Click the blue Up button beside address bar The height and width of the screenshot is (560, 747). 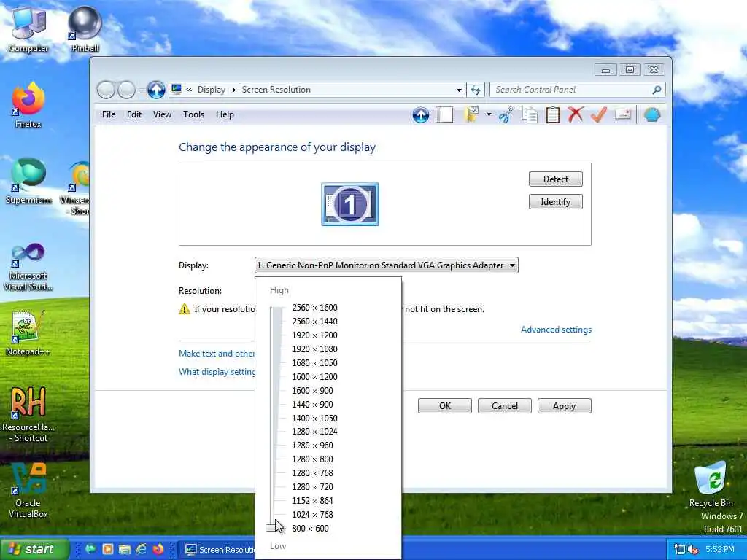pyautogui.click(x=156, y=90)
